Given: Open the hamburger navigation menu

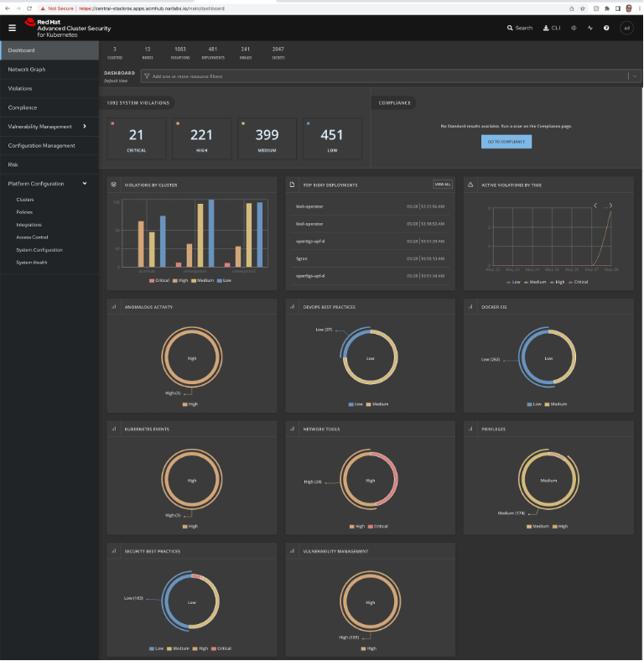Looking at the screenshot, I should tap(12, 28).
